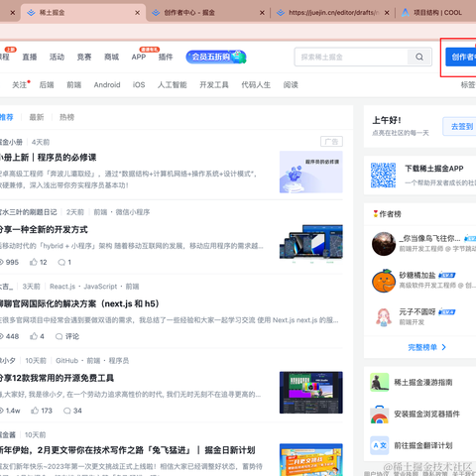Click the 下载稀土掘金APP QR code
This screenshot has height=476, width=476.
tap(383, 175)
